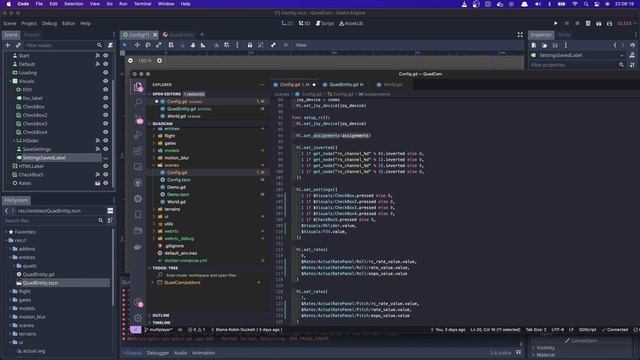Switch to the Debugger bottom panel tab
The image size is (640, 360).
[158, 353]
